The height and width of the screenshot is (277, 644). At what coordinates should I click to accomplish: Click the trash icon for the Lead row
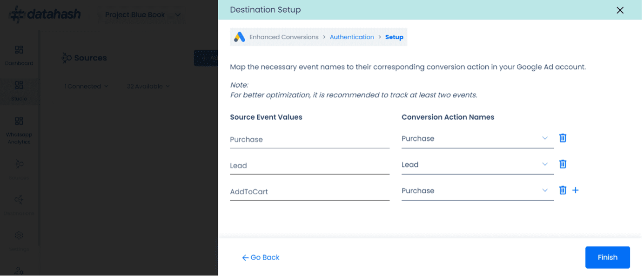pyautogui.click(x=563, y=164)
